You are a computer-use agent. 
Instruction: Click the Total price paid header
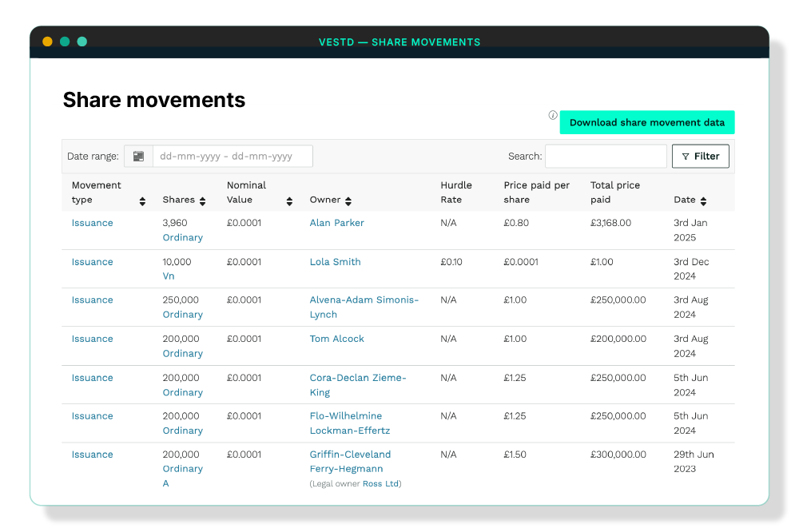click(615, 192)
